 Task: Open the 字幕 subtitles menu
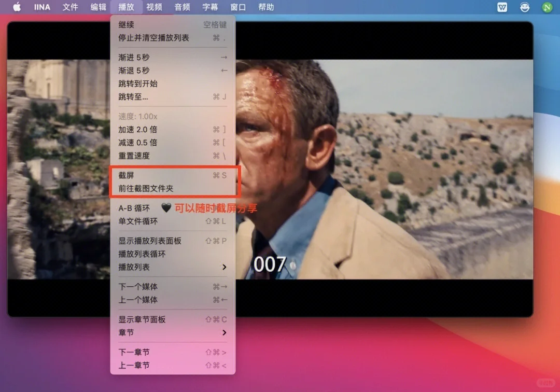coord(210,7)
